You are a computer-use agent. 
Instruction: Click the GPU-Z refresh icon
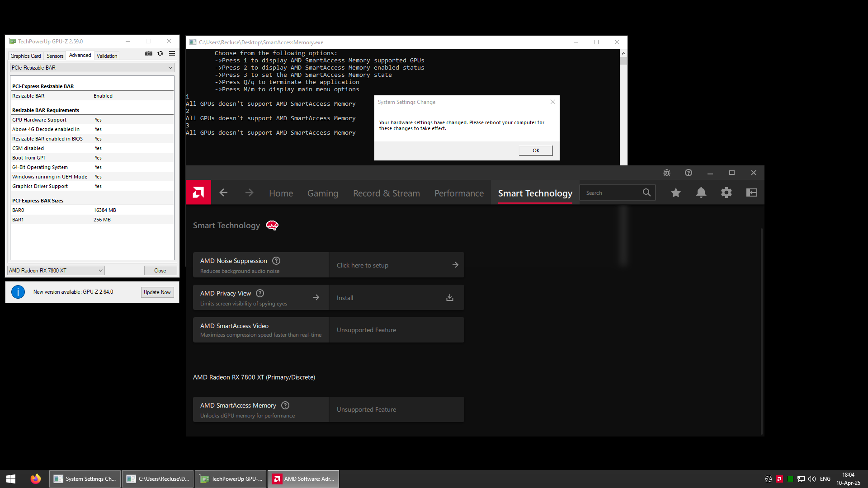(160, 53)
